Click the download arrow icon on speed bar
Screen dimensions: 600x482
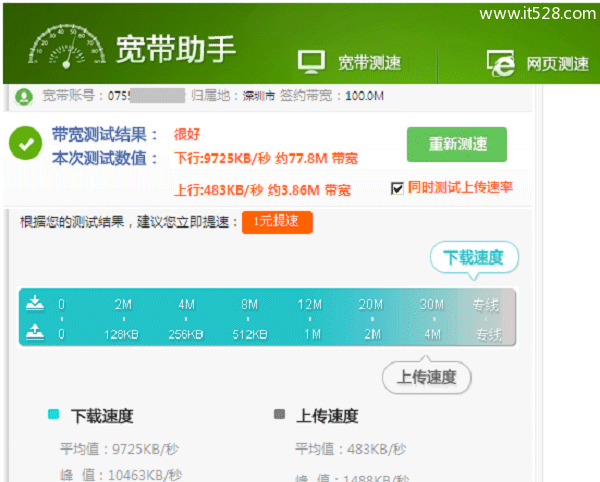click(x=35, y=303)
